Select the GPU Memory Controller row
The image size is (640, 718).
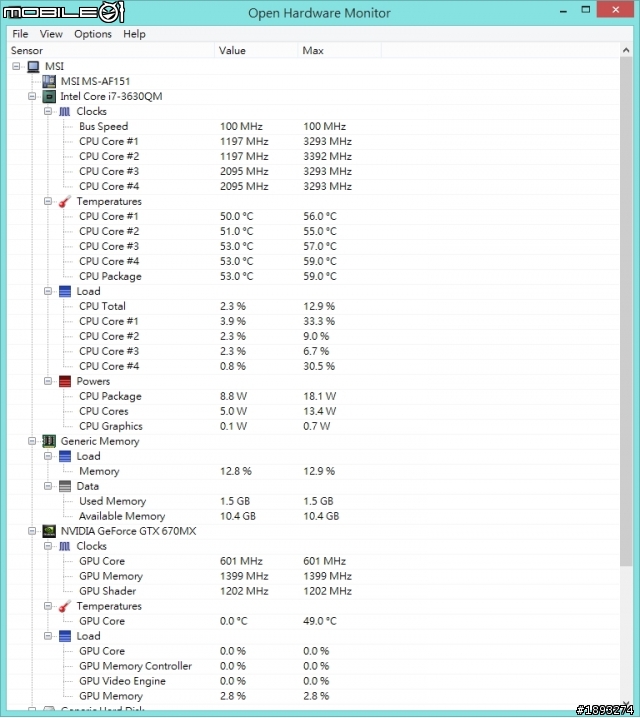314,666
